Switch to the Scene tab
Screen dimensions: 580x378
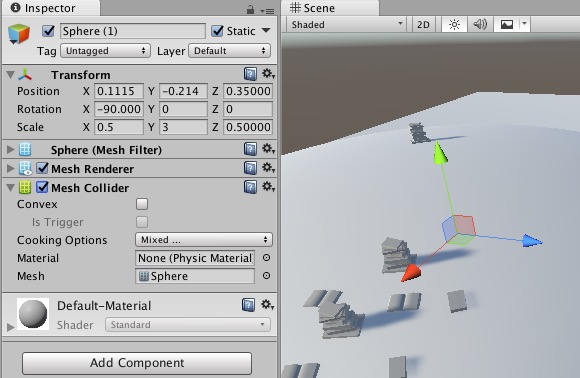pyautogui.click(x=330, y=8)
